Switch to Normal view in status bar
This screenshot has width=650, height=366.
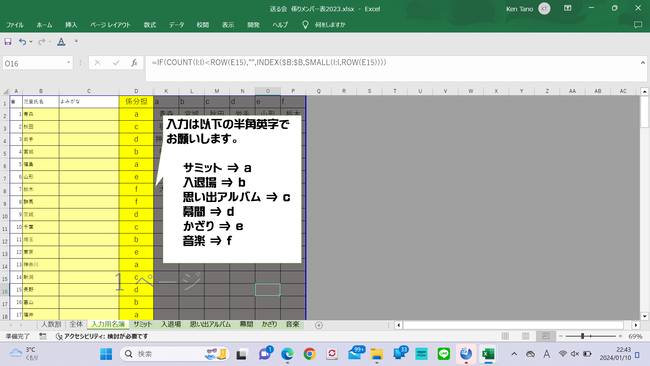pyautogui.click(x=505, y=336)
